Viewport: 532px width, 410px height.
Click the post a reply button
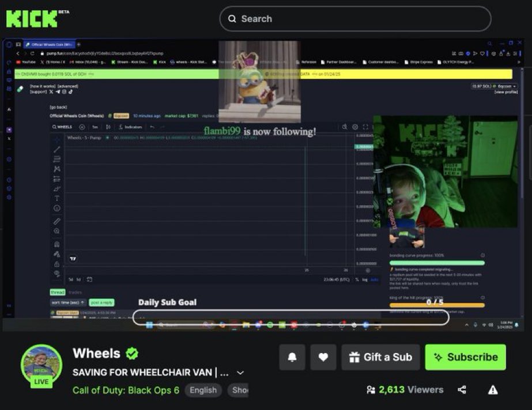(101, 302)
